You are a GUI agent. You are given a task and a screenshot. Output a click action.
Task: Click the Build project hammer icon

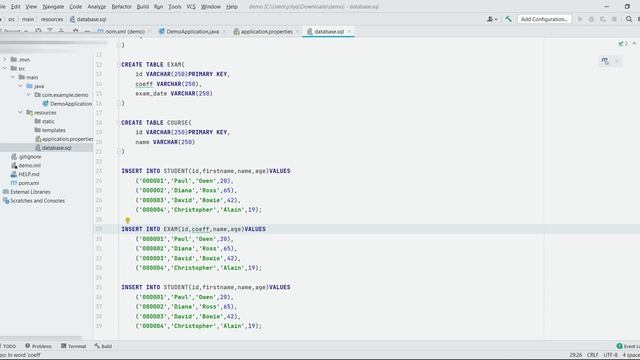[x=508, y=19]
